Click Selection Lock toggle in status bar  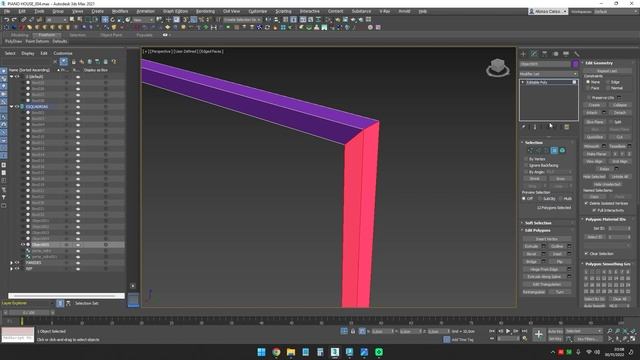point(353,331)
